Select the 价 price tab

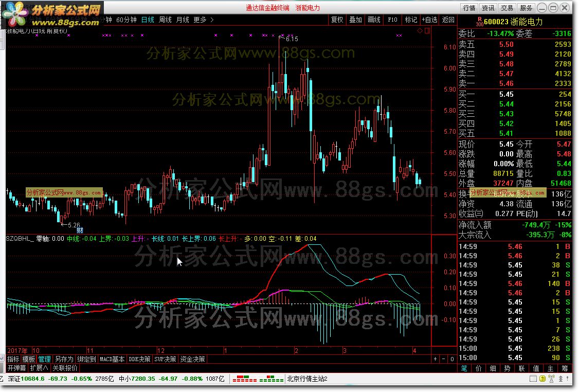coord(479,368)
